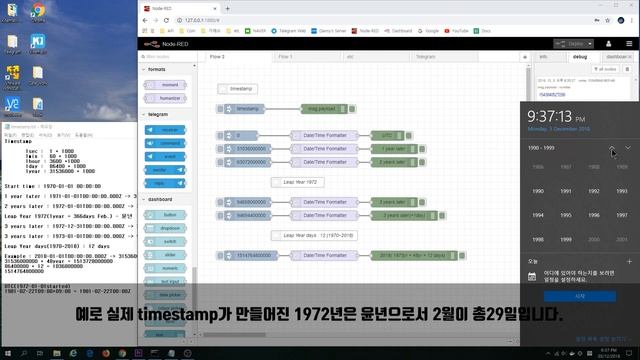The image size is (640, 360).
Task: Select the telegram receiver palette node
Action: click(x=165, y=130)
